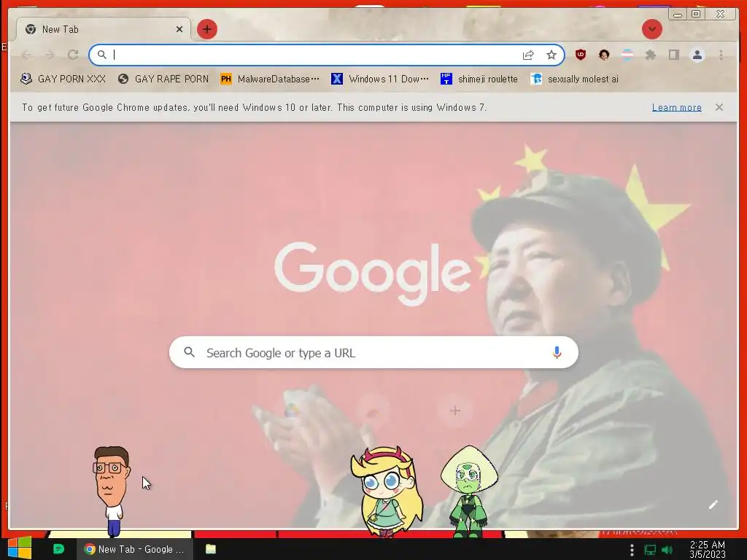Click the Forward navigation arrow
The width and height of the screenshot is (747, 560).
click(50, 55)
